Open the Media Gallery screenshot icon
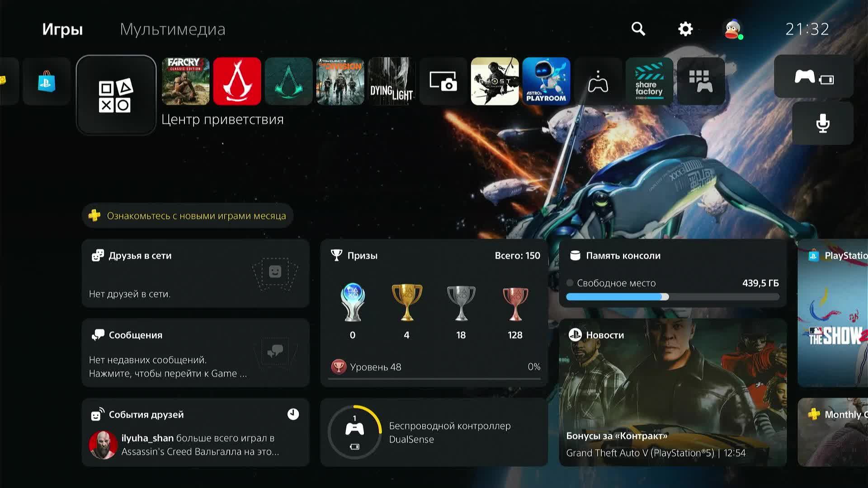 (x=443, y=81)
